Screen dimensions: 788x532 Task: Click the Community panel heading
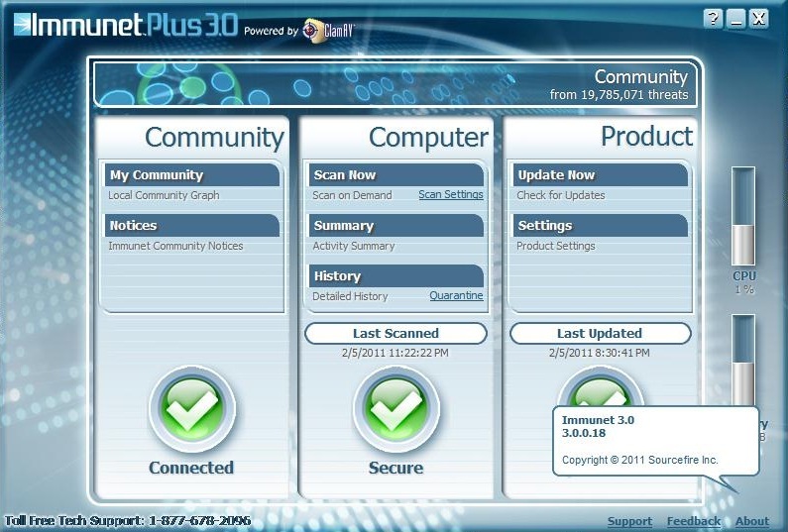tap(214, 138)
